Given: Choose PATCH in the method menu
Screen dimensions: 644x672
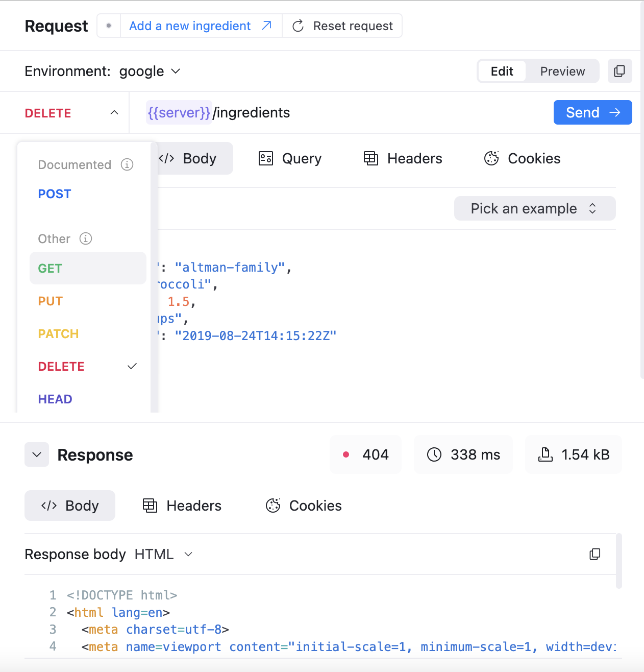Looking at the screenshot, I should point(58,333).
